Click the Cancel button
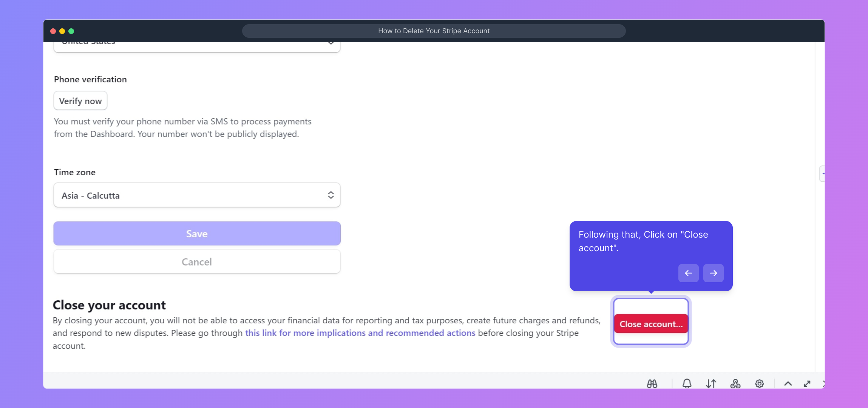The image size is (868, 408). click(197, 262)
